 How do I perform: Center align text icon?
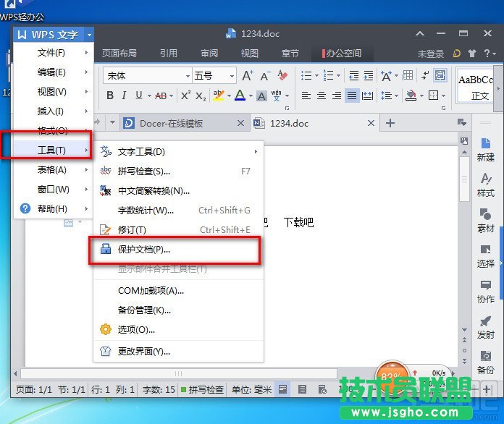coord(322,96)
